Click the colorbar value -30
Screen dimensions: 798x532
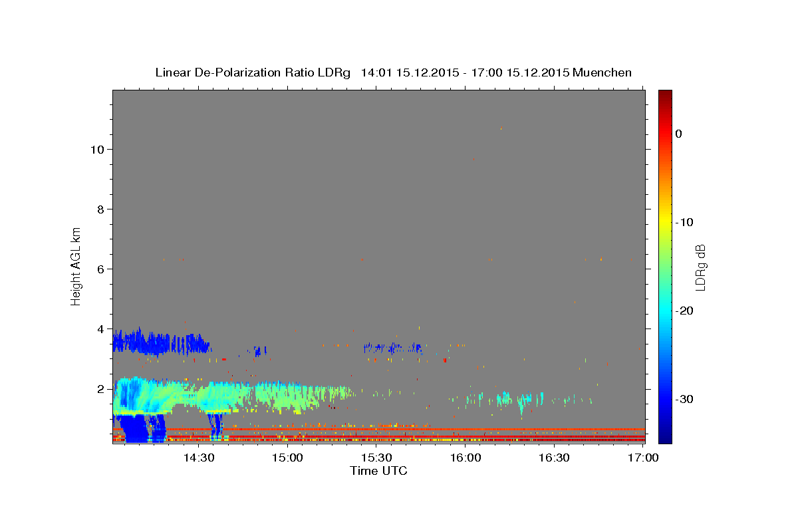click(684, 399)
